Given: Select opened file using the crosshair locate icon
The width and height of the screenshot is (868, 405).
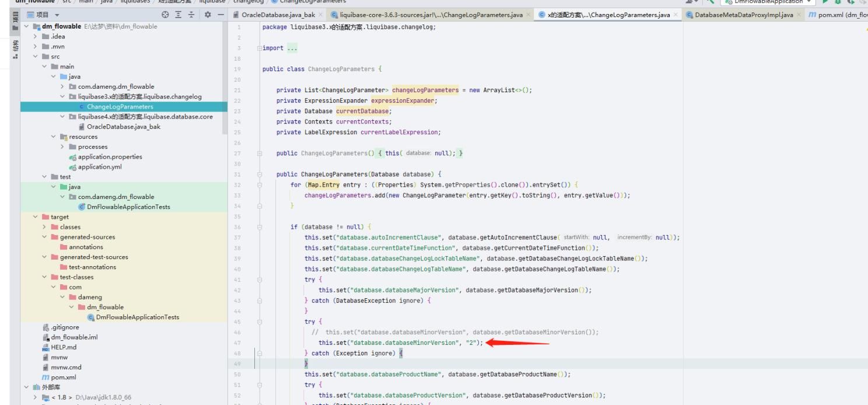Looking at the screenshot, I should coord(165,15).
